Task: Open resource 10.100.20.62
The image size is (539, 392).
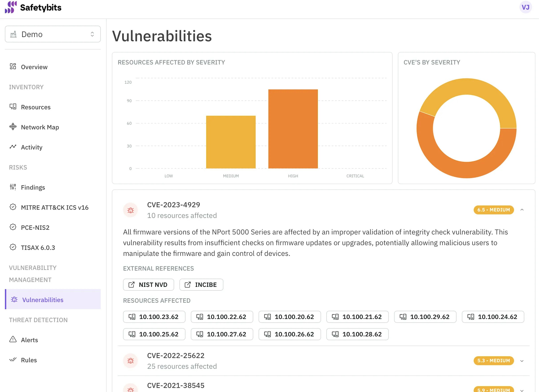Action: (x=290, y=317)
